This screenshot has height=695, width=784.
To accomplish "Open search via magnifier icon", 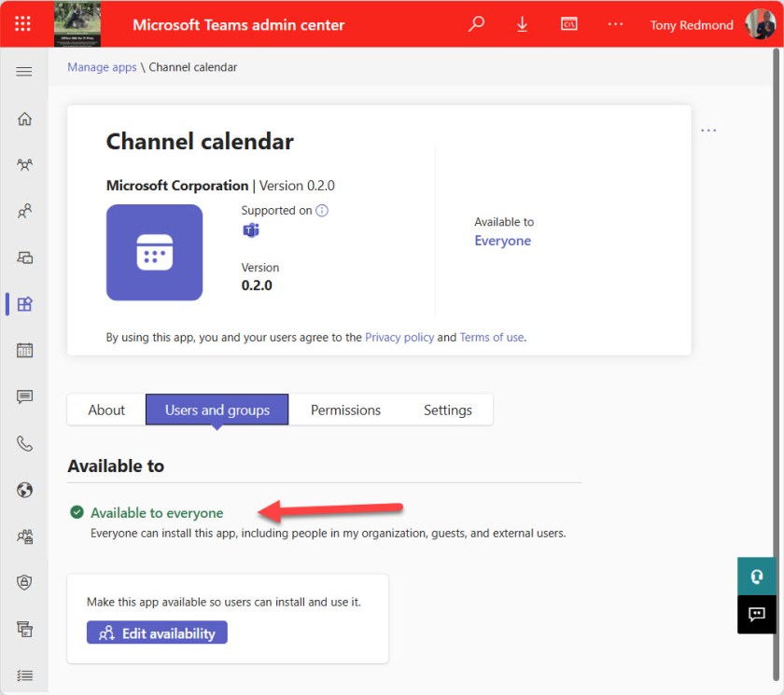I will coord(476,23).
